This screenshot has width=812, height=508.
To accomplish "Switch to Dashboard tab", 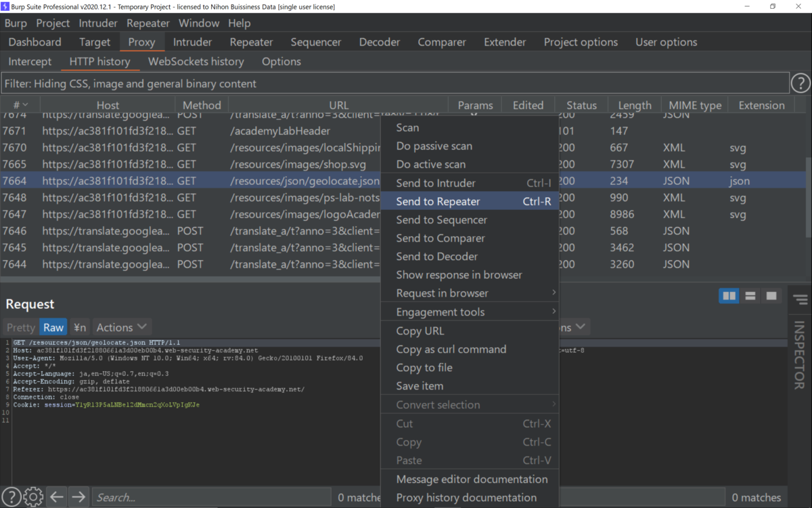I will [x=35, y=42].
